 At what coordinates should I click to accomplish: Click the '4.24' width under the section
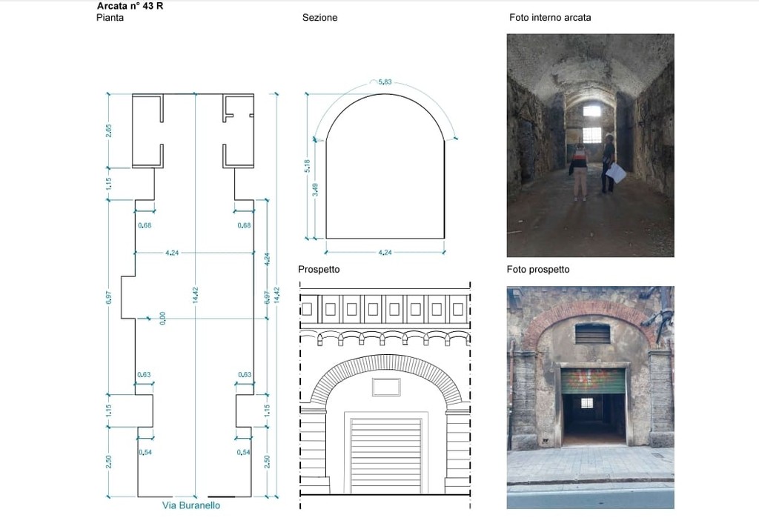point(385,252)
